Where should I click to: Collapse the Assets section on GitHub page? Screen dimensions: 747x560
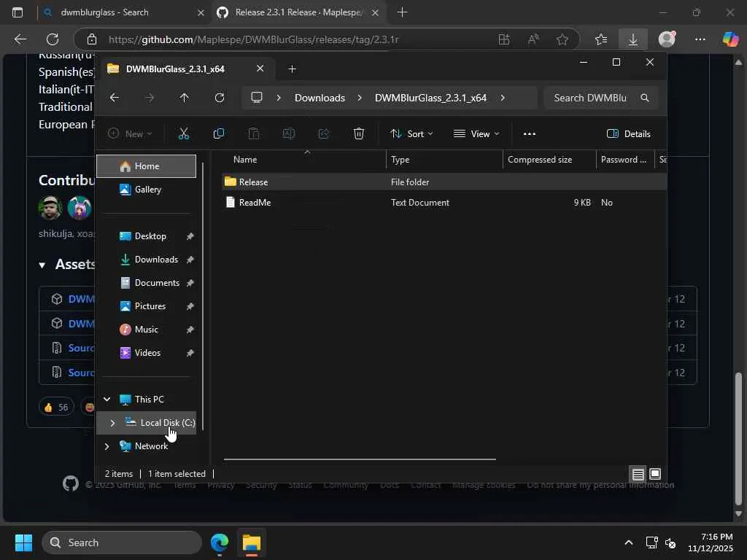42,265
